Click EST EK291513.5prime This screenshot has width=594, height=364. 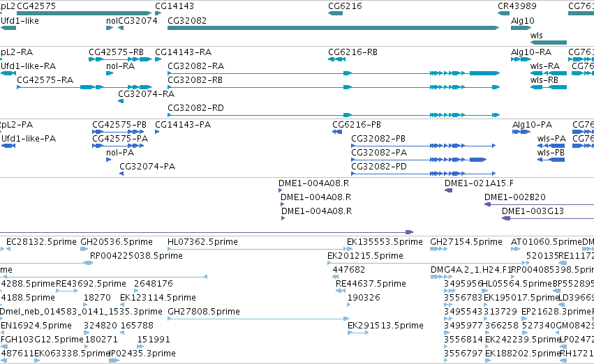coord(385,326)
